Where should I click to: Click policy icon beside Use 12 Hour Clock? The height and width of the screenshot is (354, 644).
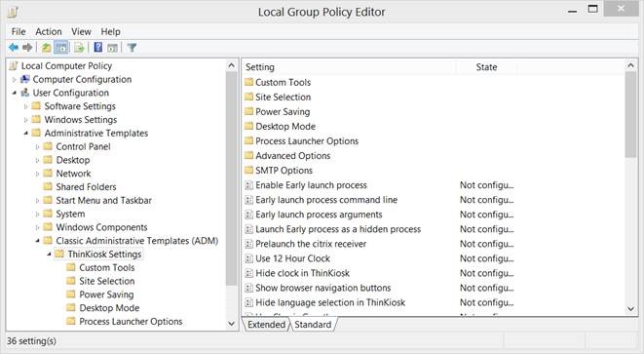point(248,258)
